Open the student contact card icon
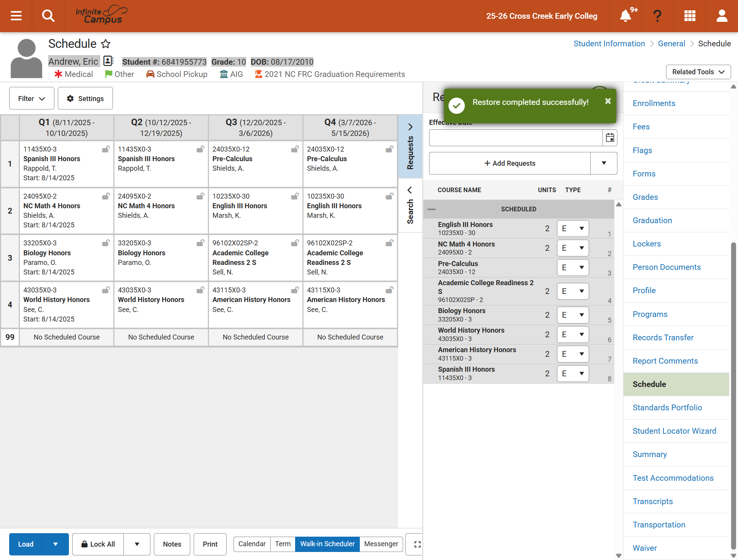This screenshot has height=560, width=738. point(108,61)
